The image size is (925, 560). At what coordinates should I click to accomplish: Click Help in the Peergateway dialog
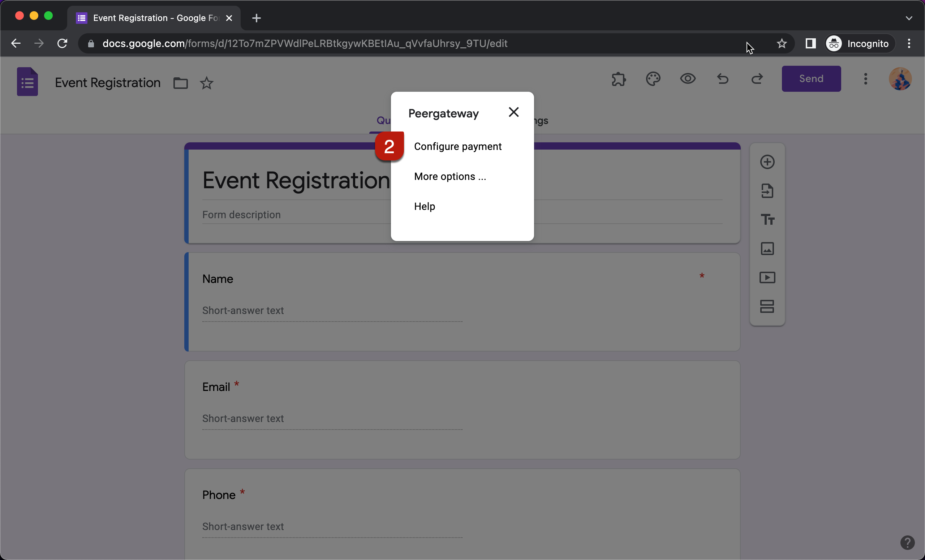424,206
